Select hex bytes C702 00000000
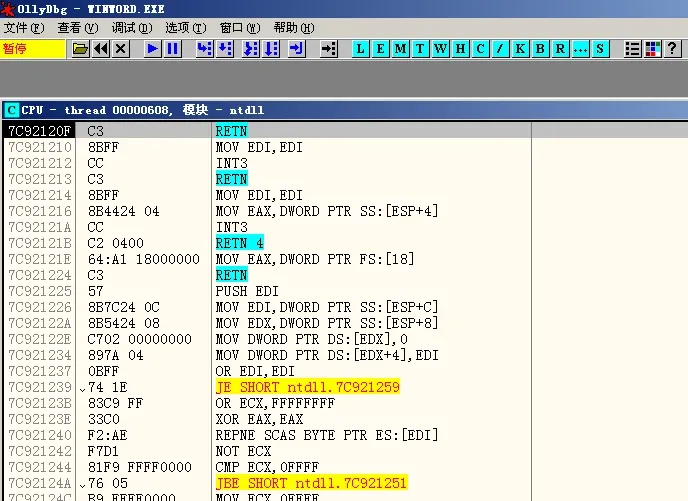Screen dimensions: 688x501 click(140, 339)
